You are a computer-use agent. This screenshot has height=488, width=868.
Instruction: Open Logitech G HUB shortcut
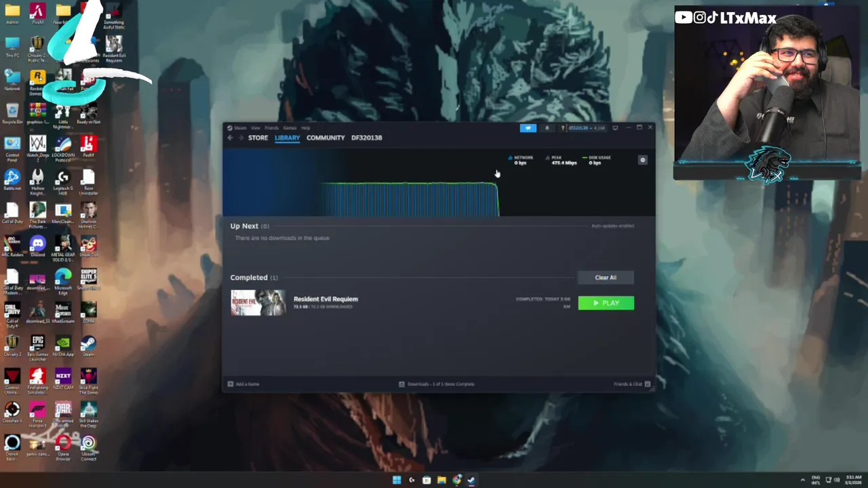[x=63, y=182]
